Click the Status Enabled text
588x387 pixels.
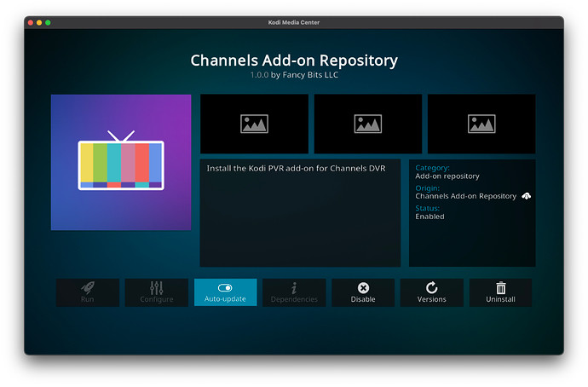pyautogui.click(x=429, y=217)
